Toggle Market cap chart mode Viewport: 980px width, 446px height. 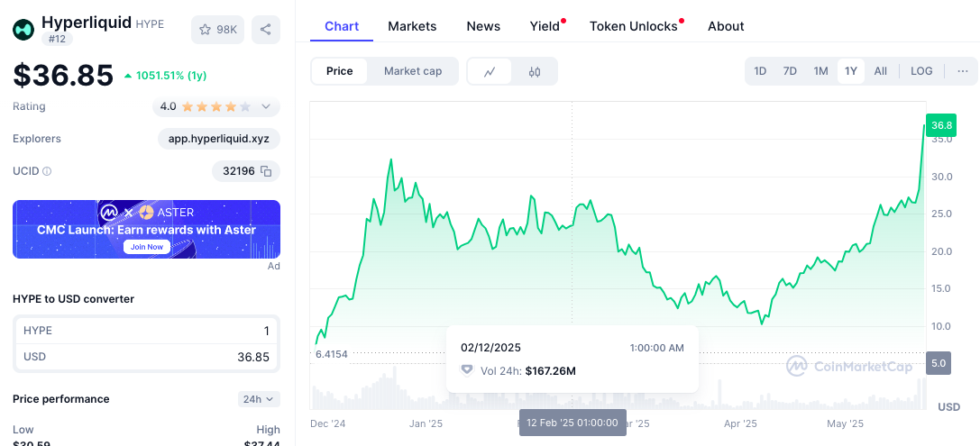point(413,71)
